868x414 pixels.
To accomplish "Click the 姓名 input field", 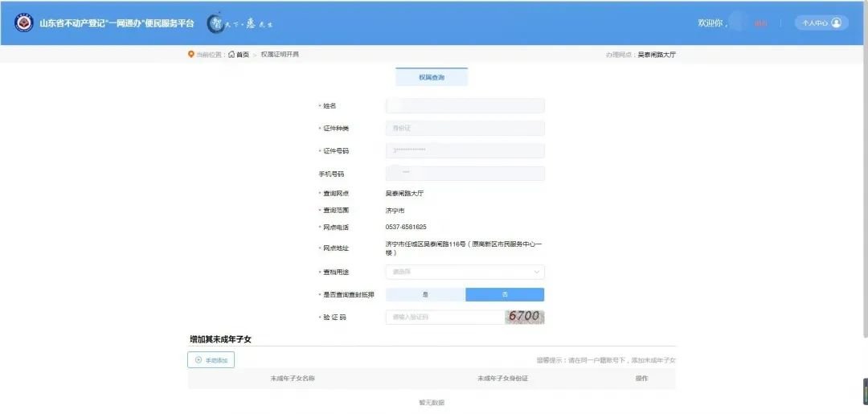I will (x=465, y=106).
